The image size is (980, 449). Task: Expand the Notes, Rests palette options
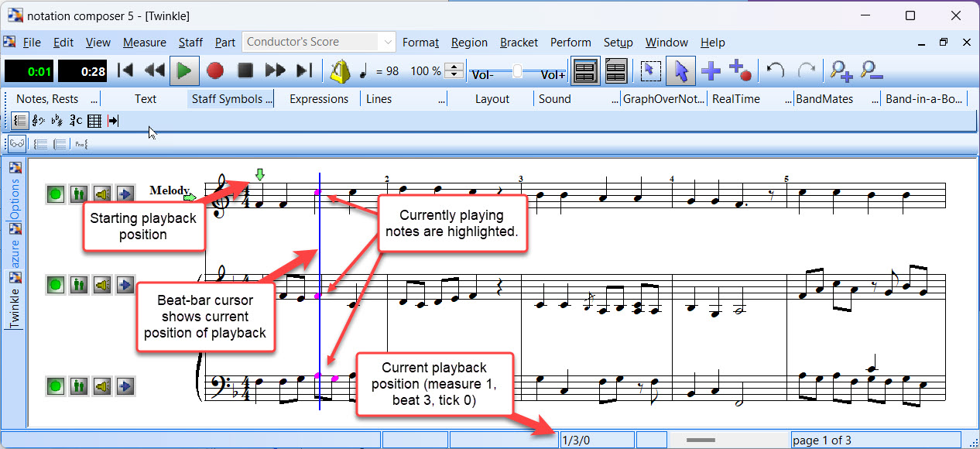coord(94,99)
